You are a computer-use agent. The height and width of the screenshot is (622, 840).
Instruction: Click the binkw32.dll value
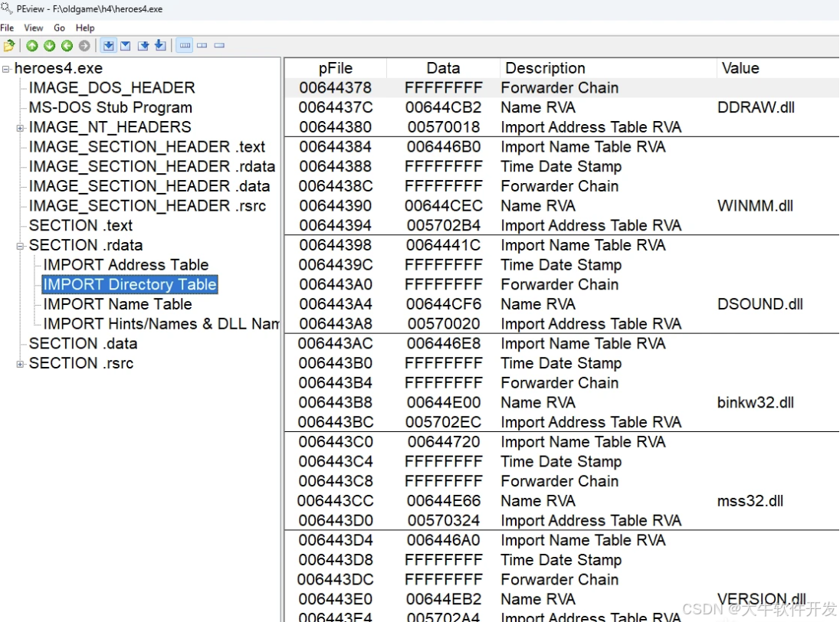756,402
